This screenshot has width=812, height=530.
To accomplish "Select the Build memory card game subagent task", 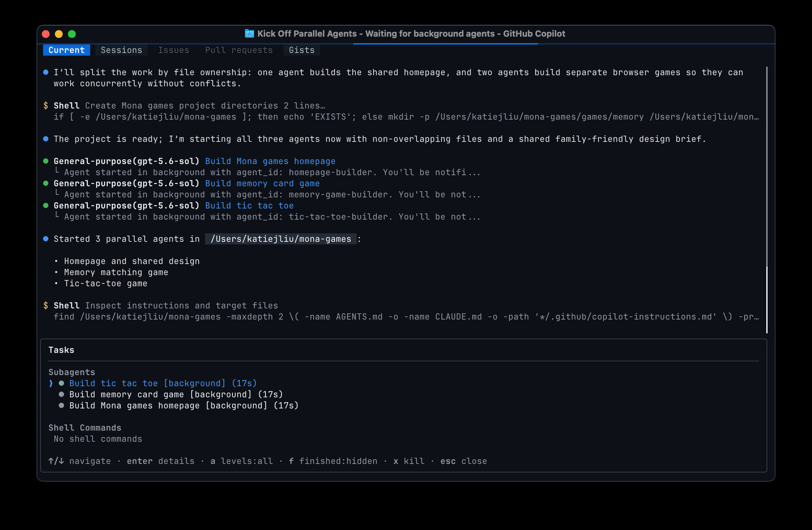I will [176, 394].
